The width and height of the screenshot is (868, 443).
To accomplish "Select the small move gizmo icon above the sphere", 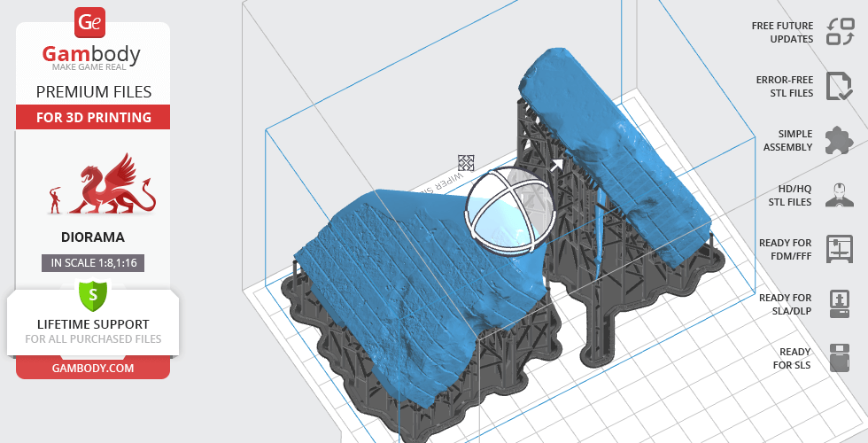I will (466, 162).
